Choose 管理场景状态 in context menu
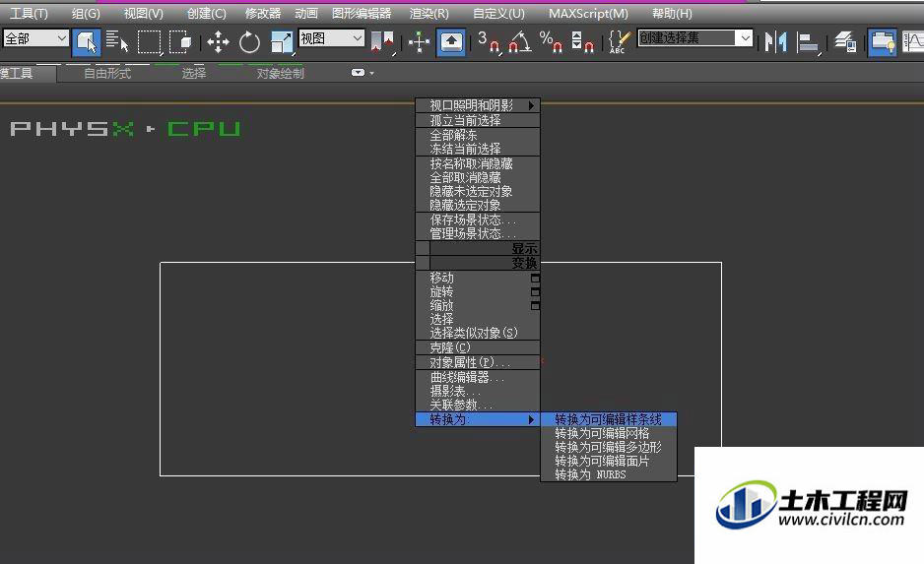 (478, 233)
